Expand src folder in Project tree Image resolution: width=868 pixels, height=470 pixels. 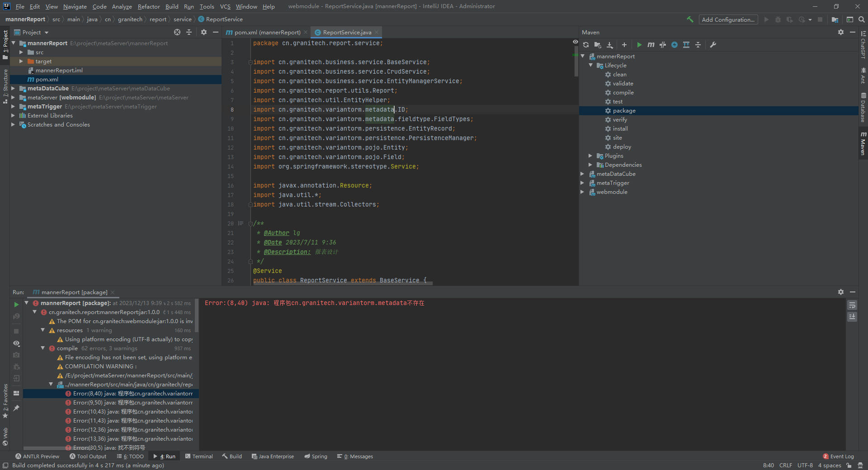tap(21, 52)
